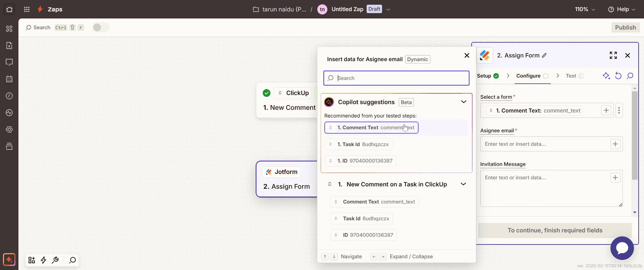Screen dimensions: 644x270
Task: Open the three-dot menu beside Select a form
Action: [x=619, y=110]
